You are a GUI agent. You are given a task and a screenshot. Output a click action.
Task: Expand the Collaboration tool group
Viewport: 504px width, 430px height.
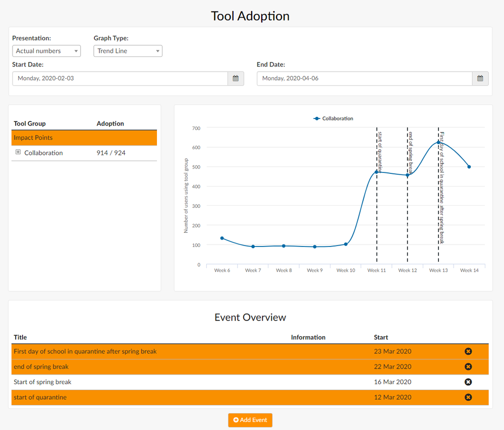(18, 152)
